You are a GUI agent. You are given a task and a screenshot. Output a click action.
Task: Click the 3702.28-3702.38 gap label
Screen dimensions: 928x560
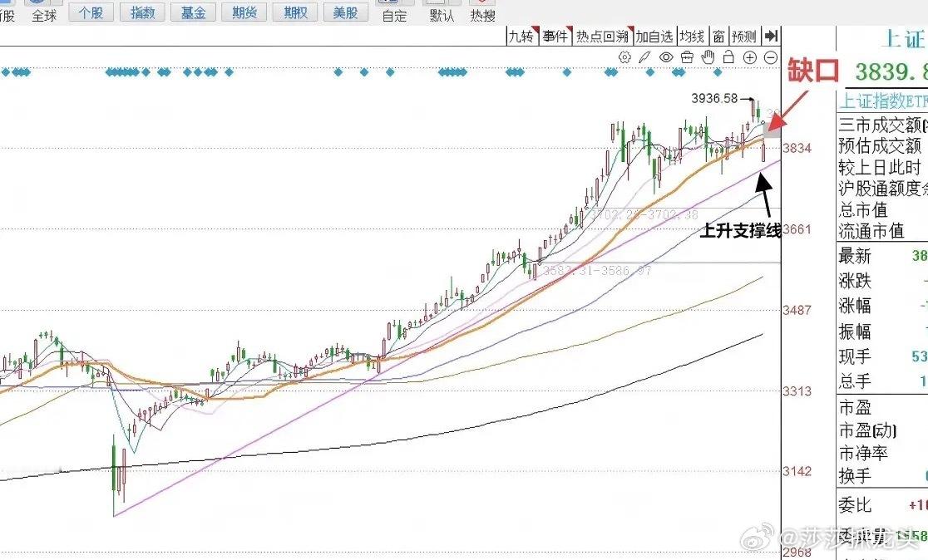click(x=644, y=214)
